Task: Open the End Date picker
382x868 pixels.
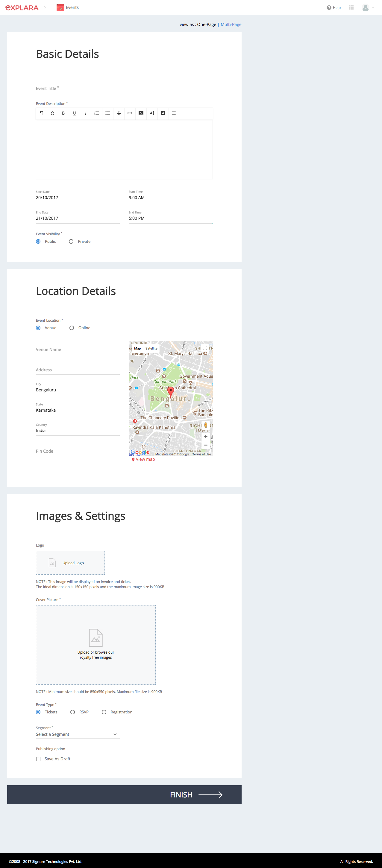Action: (x=78, y=218)
